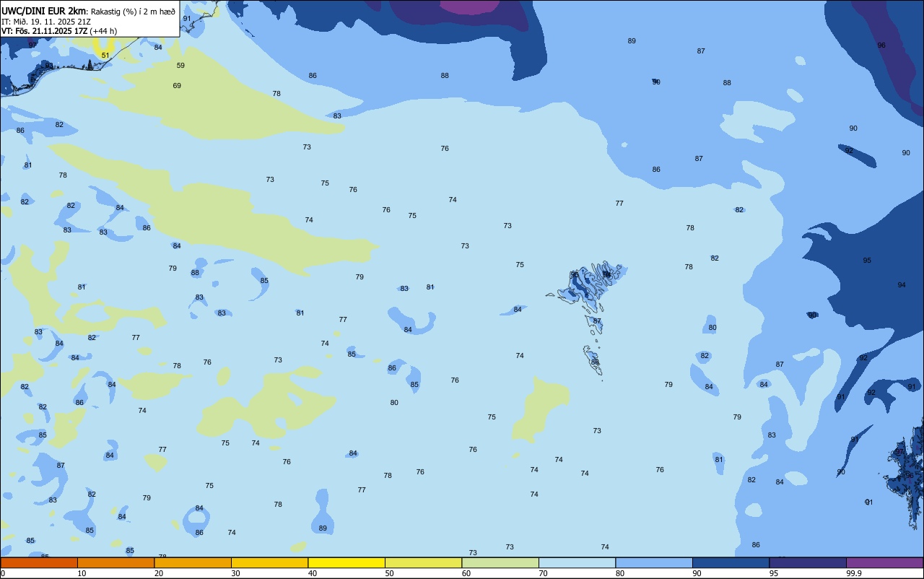Click the 90–95 dark blue legend swatch
The height and width of the screenshot is (579, 924).
[731, 562]
